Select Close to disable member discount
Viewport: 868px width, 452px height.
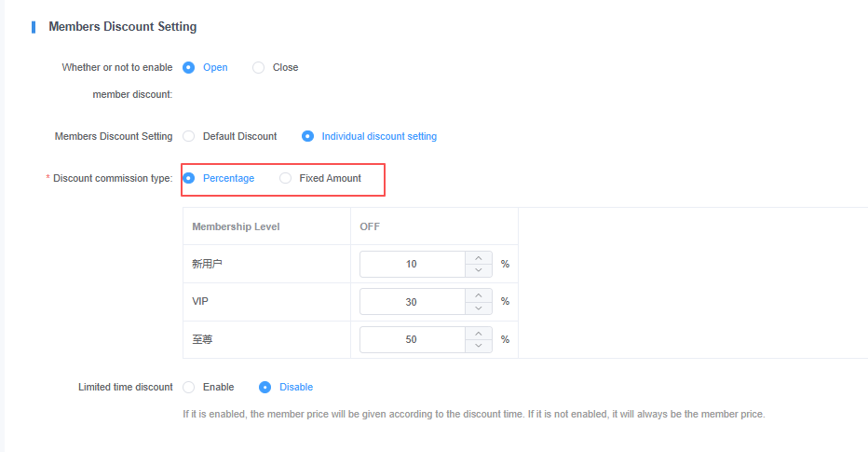click(x=259, y=67)
